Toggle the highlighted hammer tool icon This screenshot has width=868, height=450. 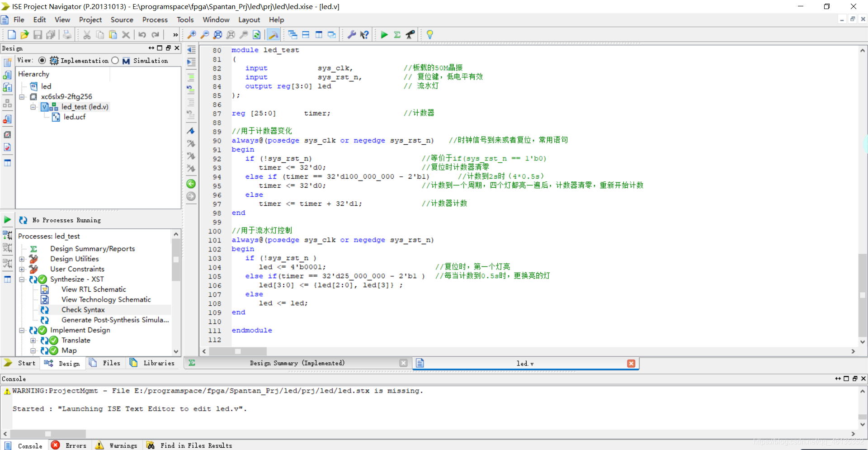[x=273, y=35]
